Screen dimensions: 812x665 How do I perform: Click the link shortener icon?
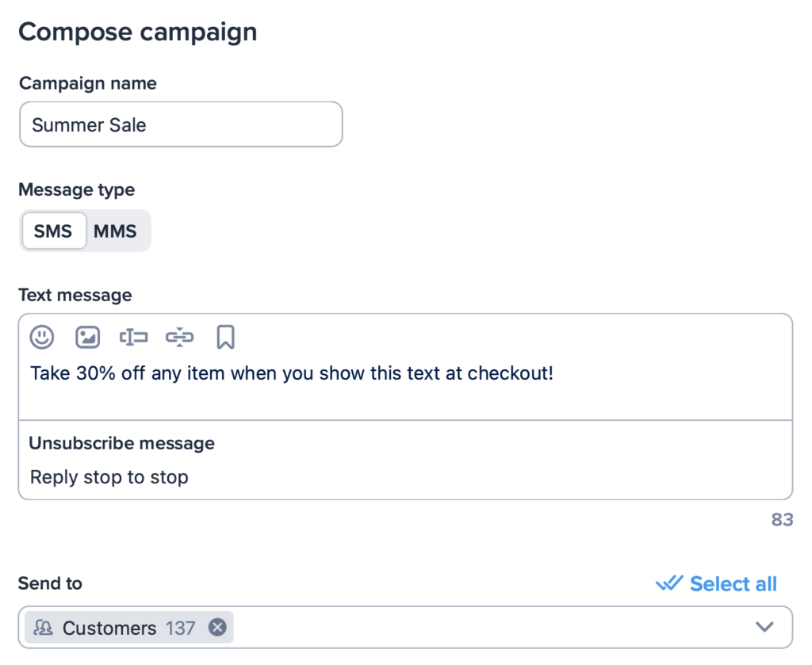pos(179,337)
